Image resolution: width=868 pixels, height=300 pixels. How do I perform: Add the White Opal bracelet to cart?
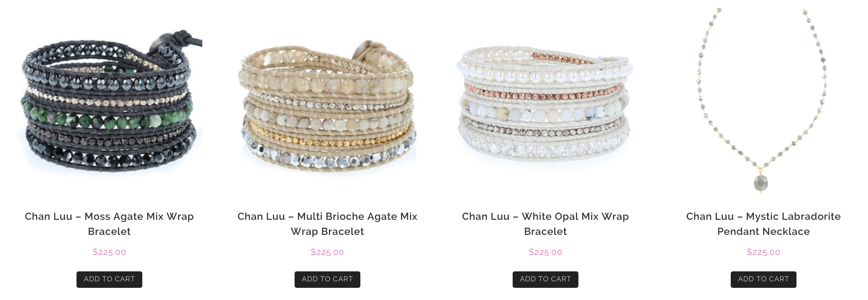(x=546, y=279)
